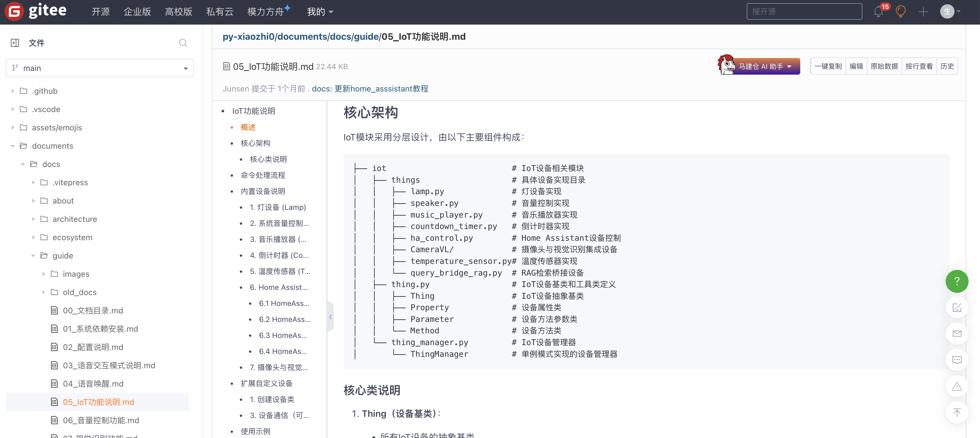Screen dimensions: 980x438
Task: Open py-xiaozhi0 breadcrumb link
Action: 248,37
